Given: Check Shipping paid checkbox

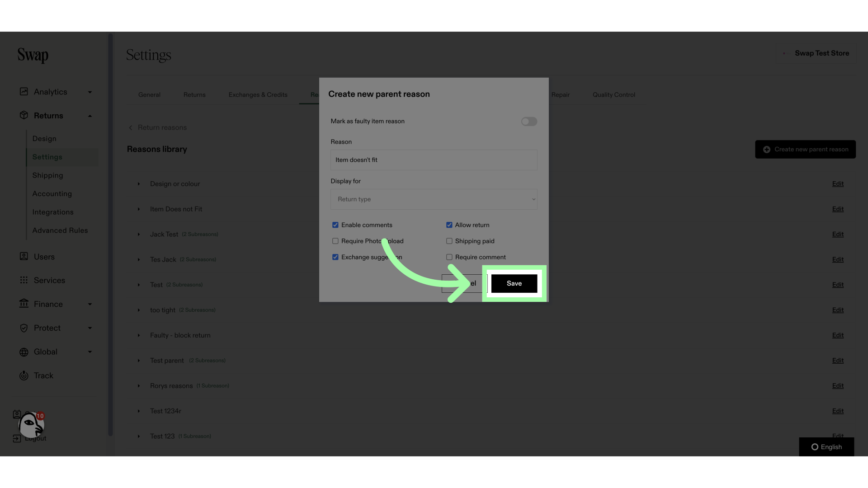Looking at the screenshot, I should tap(449, 241).
